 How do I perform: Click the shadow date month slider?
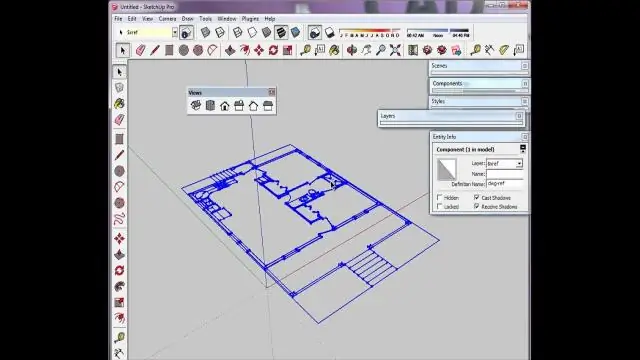[370, 31]
